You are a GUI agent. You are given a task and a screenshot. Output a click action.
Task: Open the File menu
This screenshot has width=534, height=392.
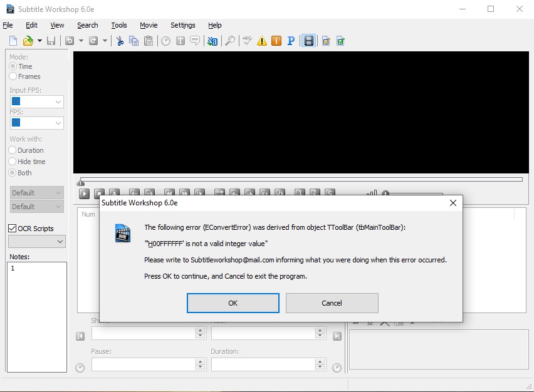pyautogui.click(x=8, y=25)
